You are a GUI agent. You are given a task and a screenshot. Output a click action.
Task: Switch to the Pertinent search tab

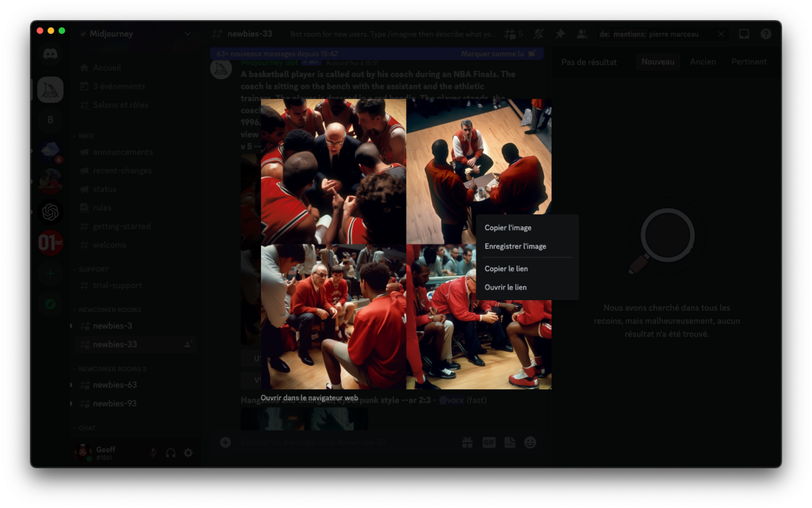749,61
